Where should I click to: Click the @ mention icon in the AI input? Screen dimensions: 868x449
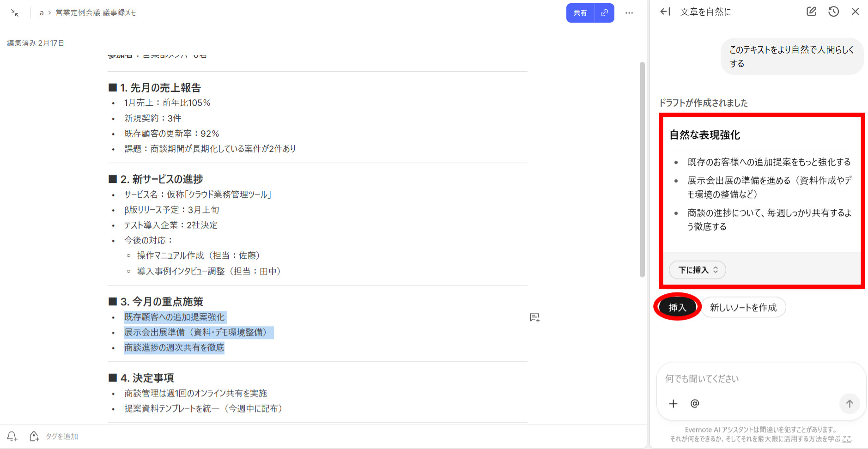pos(695,403)
